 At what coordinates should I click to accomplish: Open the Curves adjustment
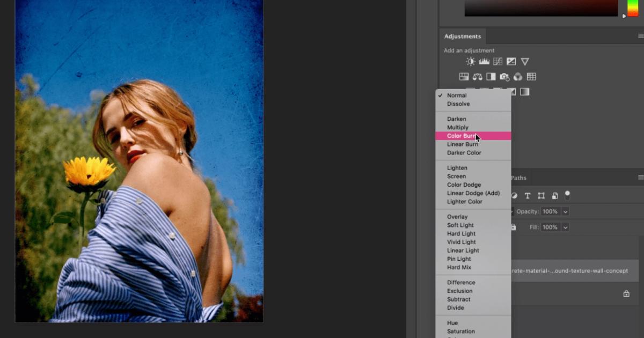pyautogui.click(x=498, y=61)
